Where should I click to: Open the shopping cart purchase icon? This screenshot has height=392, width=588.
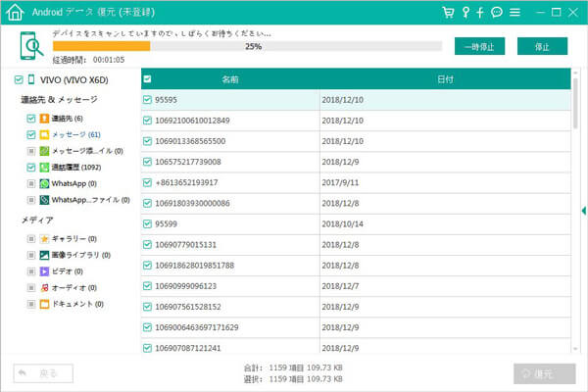449,13
